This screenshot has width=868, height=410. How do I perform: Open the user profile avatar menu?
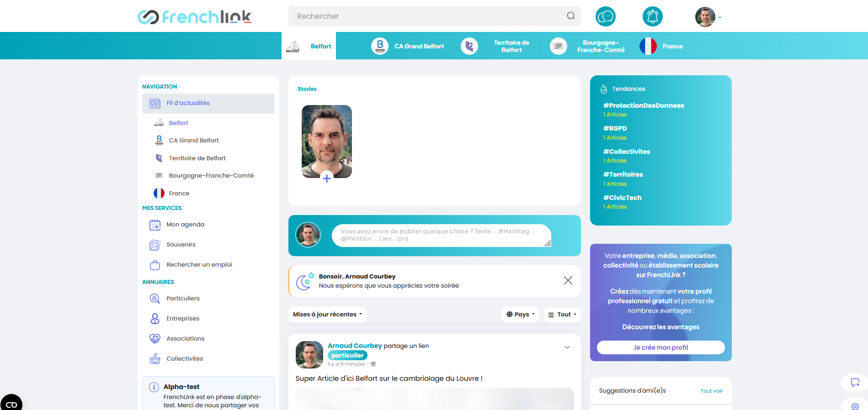[705, 17]
